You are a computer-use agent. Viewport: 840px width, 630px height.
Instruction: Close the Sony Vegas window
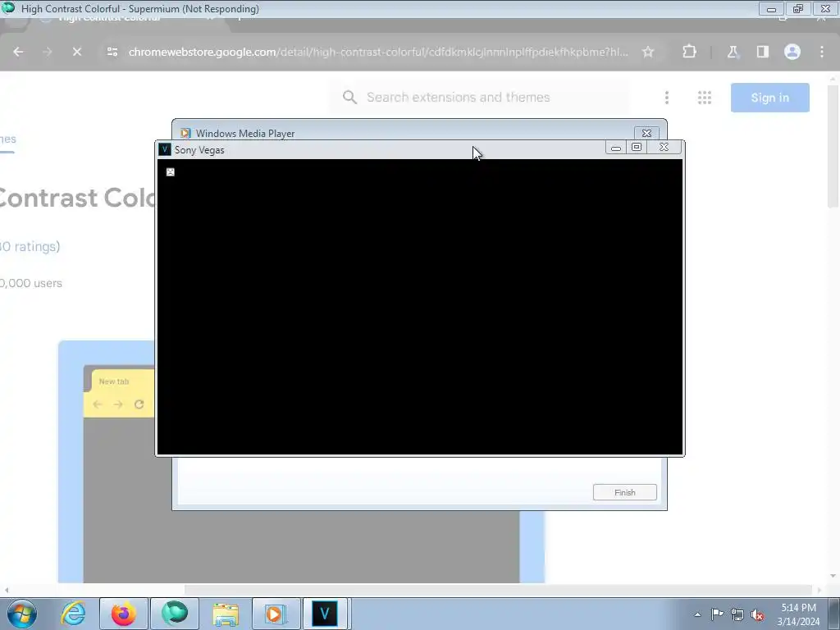(x=664, y=148)
